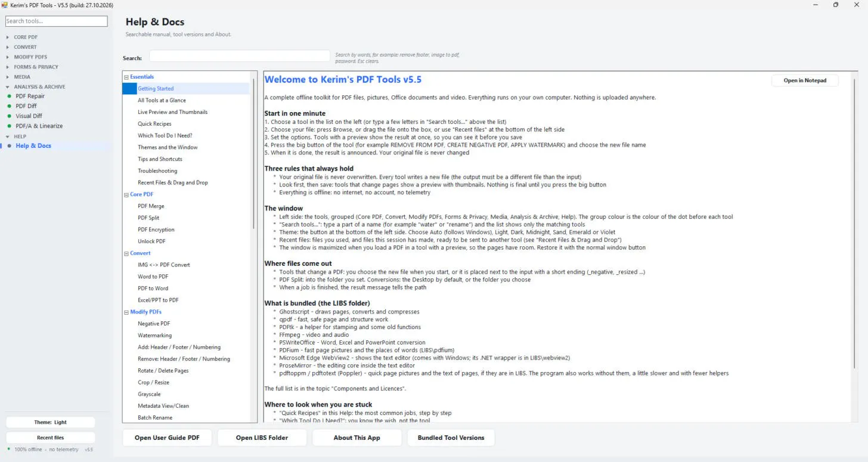868x462 pixels.
Task: Open the LIBS Folder
Action: click(x=262, y=438)
